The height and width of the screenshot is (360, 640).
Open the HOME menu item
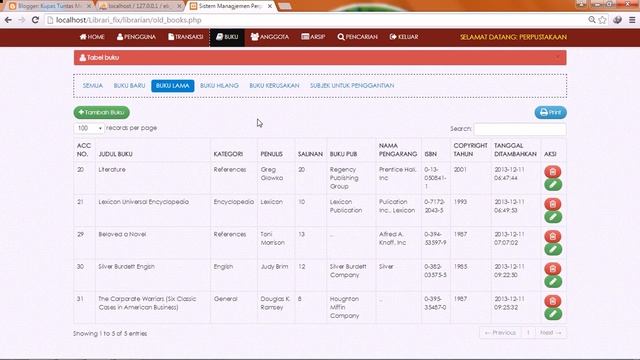[x=92, y=37]
